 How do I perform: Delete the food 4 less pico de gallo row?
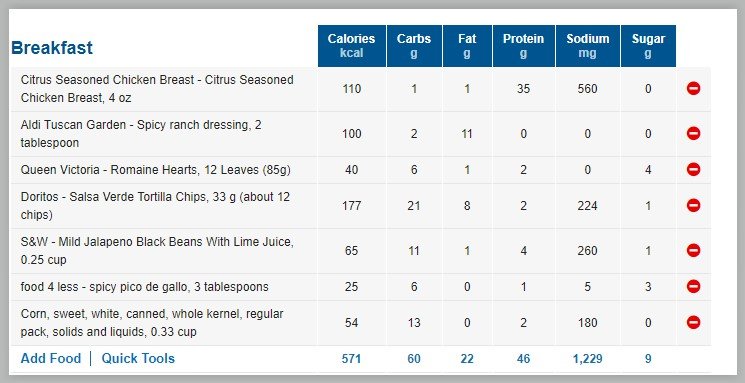[x=693, y=287]
